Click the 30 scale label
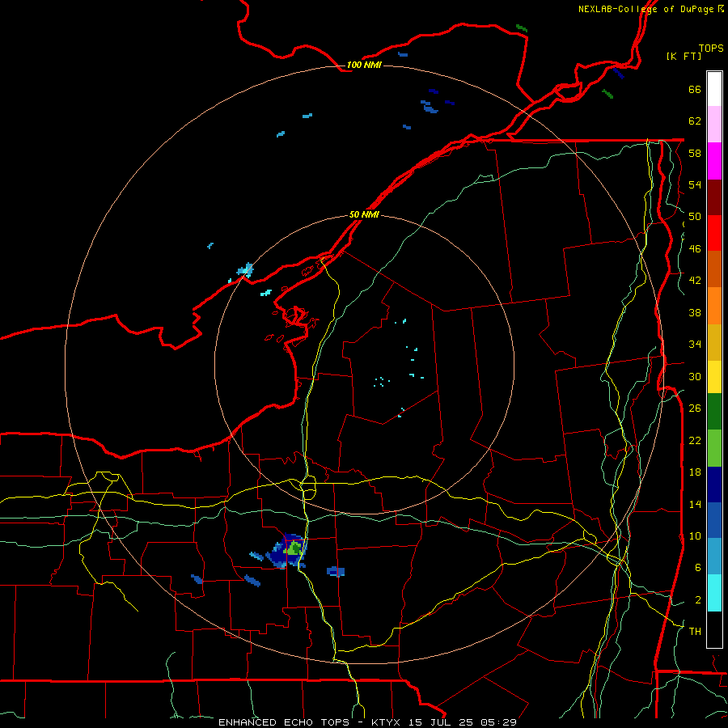 [x=695, y=376]
